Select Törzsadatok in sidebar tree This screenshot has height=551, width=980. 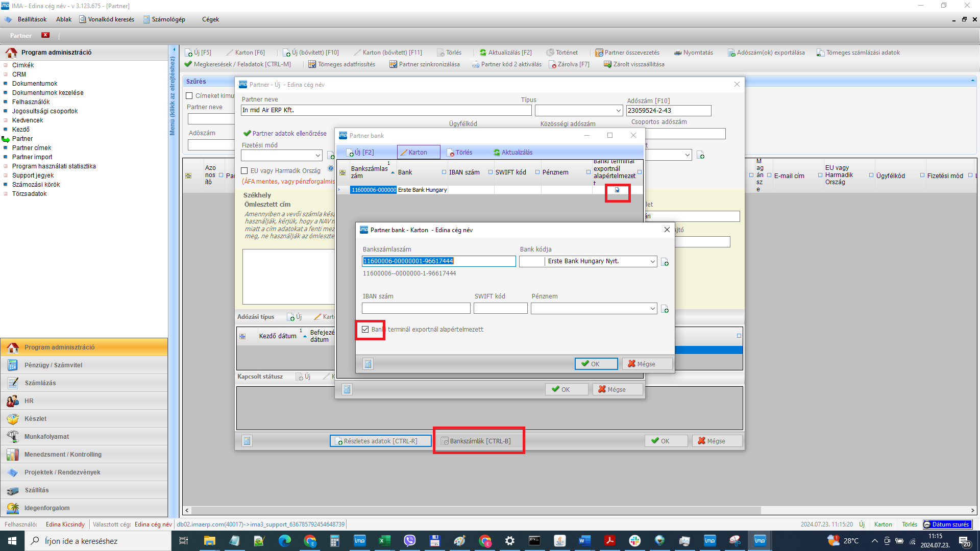(x=29, y=194)
